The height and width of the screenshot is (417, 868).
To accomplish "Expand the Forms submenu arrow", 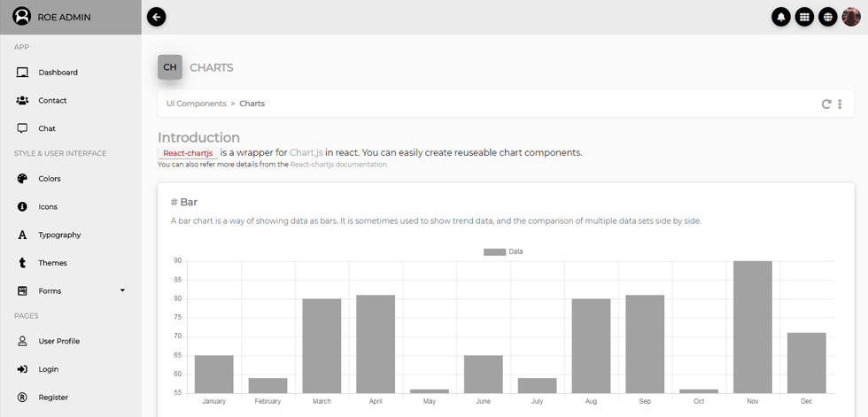I will coord(122,291).
